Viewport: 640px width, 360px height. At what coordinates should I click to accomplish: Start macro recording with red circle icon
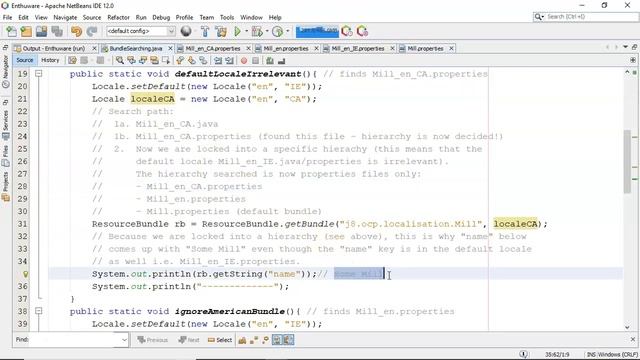244,60
